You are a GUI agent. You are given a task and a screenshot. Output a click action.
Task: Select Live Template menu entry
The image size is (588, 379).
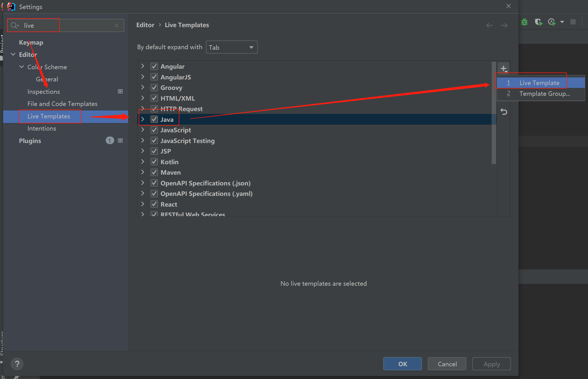point(539,83)
